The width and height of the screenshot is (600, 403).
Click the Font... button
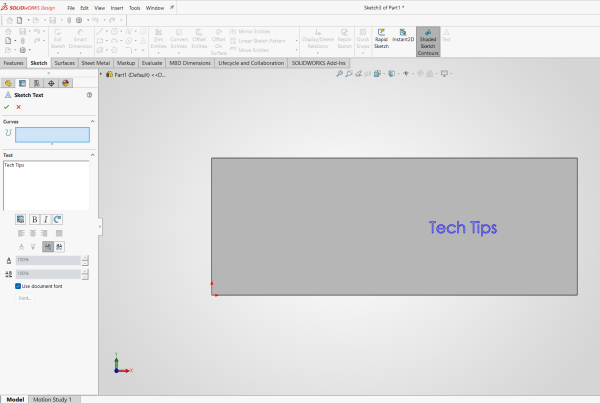(25, 298)
